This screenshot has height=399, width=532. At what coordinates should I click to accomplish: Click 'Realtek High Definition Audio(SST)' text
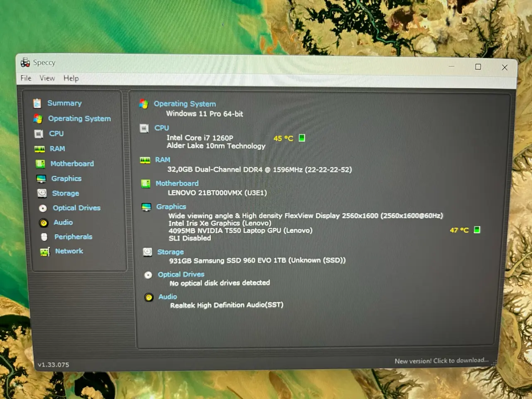click(x=227, y=305)
